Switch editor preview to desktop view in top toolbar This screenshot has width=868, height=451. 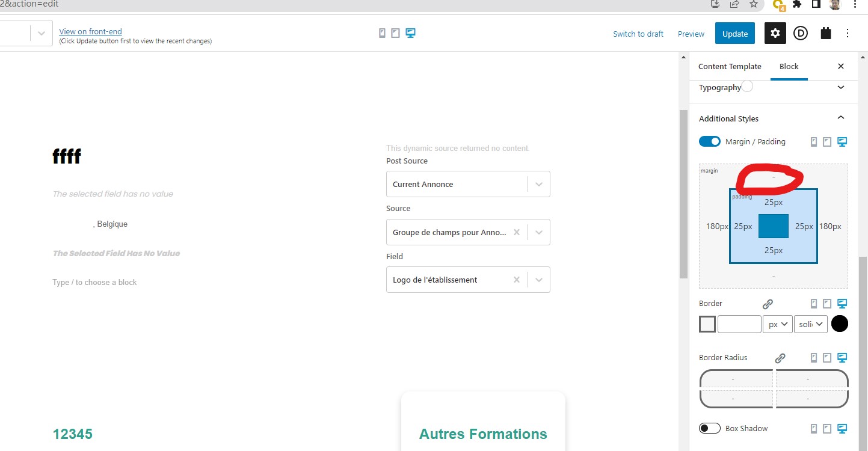click(x=410, y=33)
